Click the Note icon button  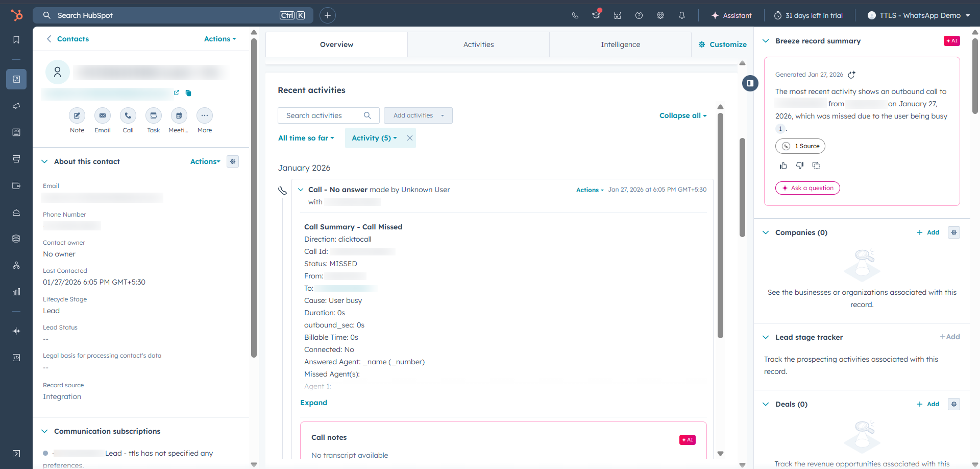coord(77,116)
